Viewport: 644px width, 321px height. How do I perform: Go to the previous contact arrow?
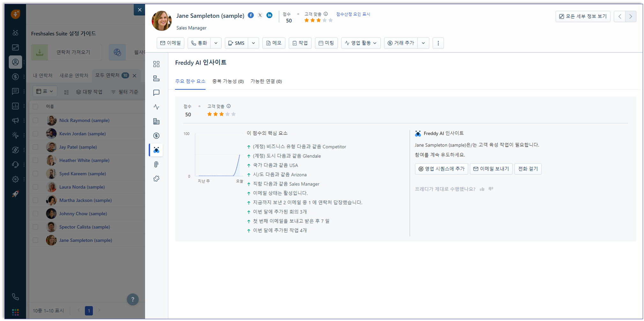[x=620, y=17]
